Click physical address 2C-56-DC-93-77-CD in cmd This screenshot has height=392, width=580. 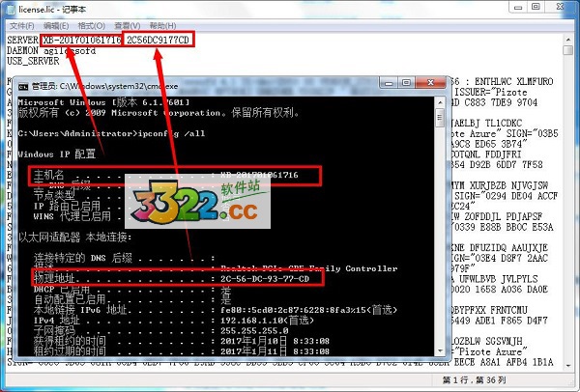[x=265, y=279]
